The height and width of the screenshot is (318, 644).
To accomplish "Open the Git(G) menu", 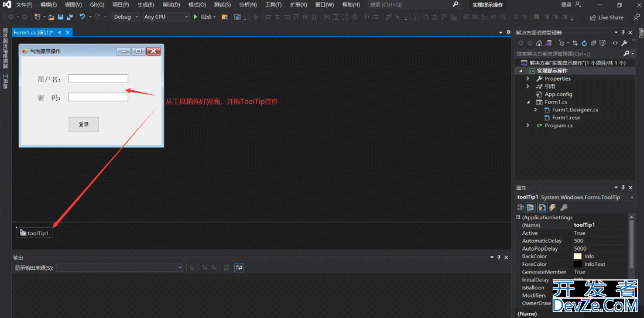I will click(97, 5).
